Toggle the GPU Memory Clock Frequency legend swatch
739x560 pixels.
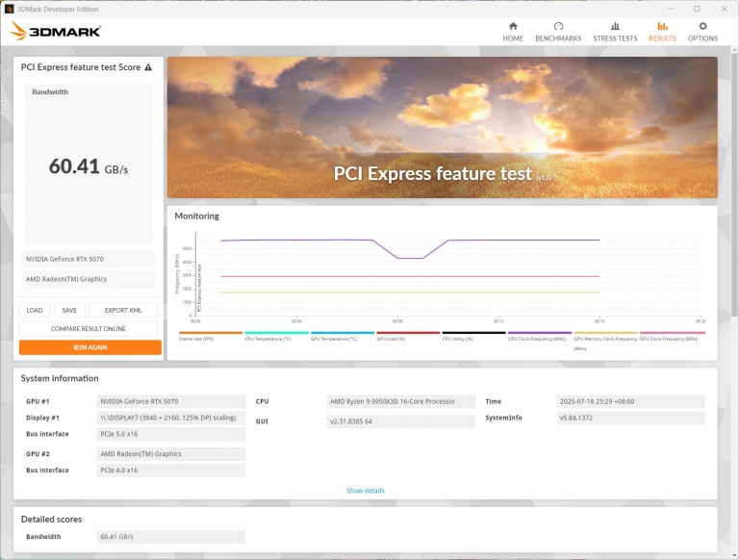click(x=605, y=333)
